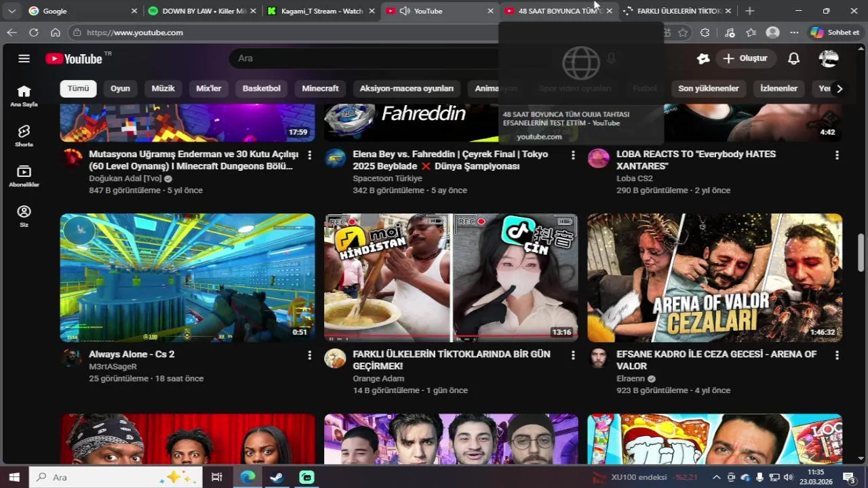
Task: Switch to the 48 SAAT BOYUNCA tab
Action: tap(559, 11)
